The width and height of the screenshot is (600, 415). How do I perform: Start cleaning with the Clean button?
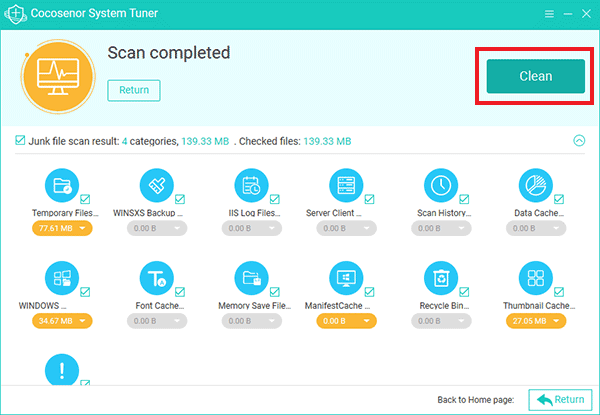click(x=536, y=76)
